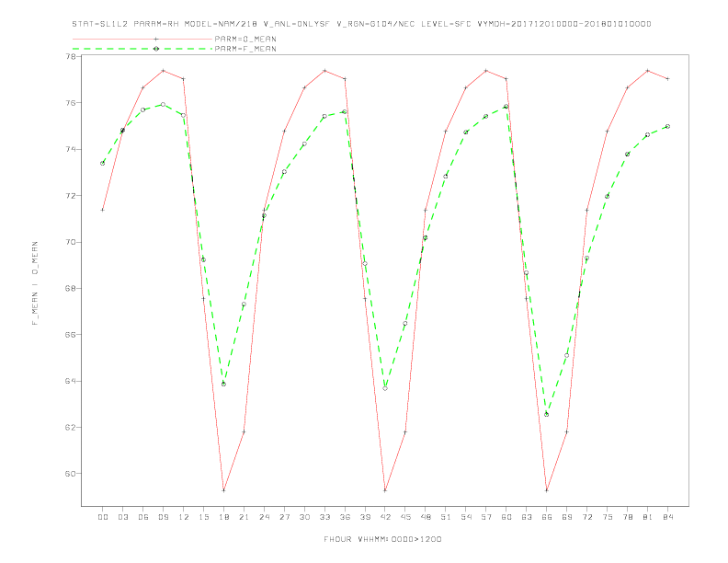The width and height of the screenshot is (728, 563).
Task: Click x-axis tick label 12
Action: tap(184, 517)
